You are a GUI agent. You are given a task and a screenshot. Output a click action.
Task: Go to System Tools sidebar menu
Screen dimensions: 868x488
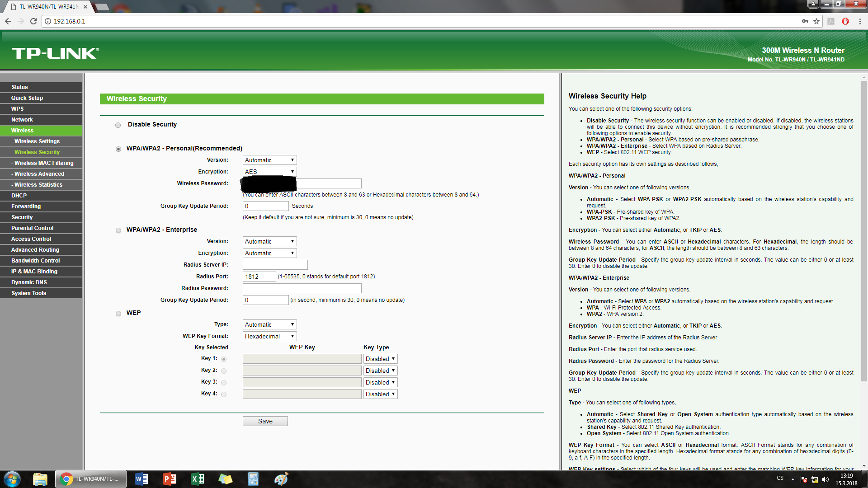[x=29, y=293]
